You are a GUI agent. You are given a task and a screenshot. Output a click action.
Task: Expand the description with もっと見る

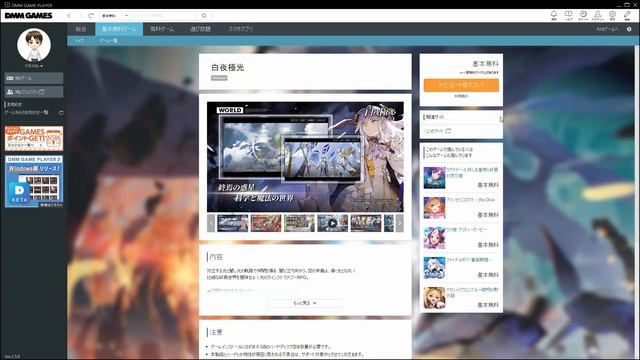pyautogui.click(x=305, y=303)
